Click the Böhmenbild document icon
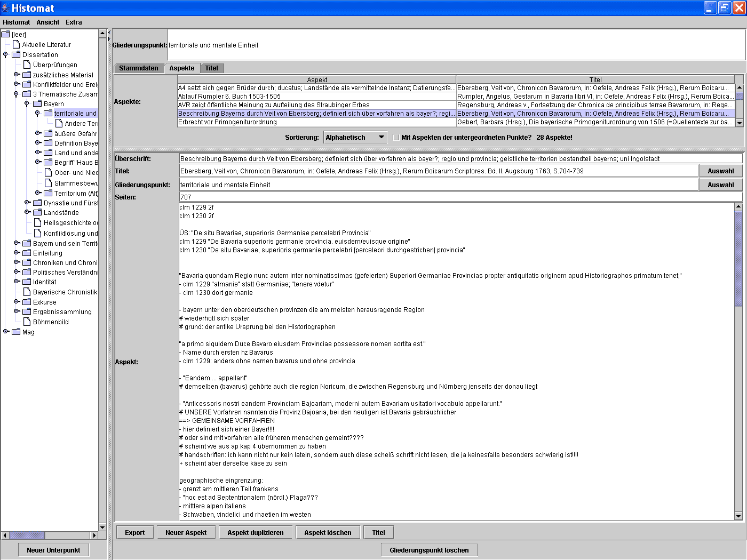Image resolution: width=747 pixels, height=560 pixels. click(27, 322)
